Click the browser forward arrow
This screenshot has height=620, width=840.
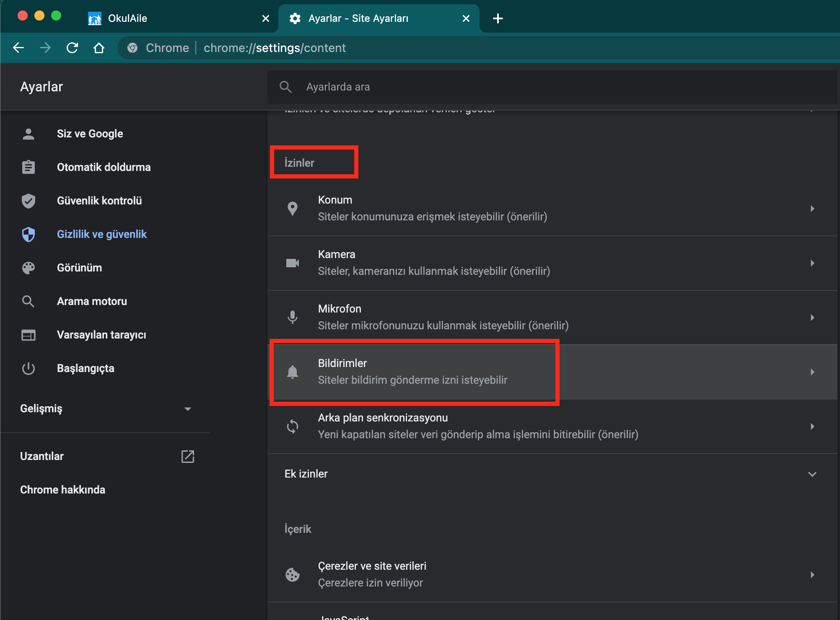pyautogui.click(x=45, y=48)
